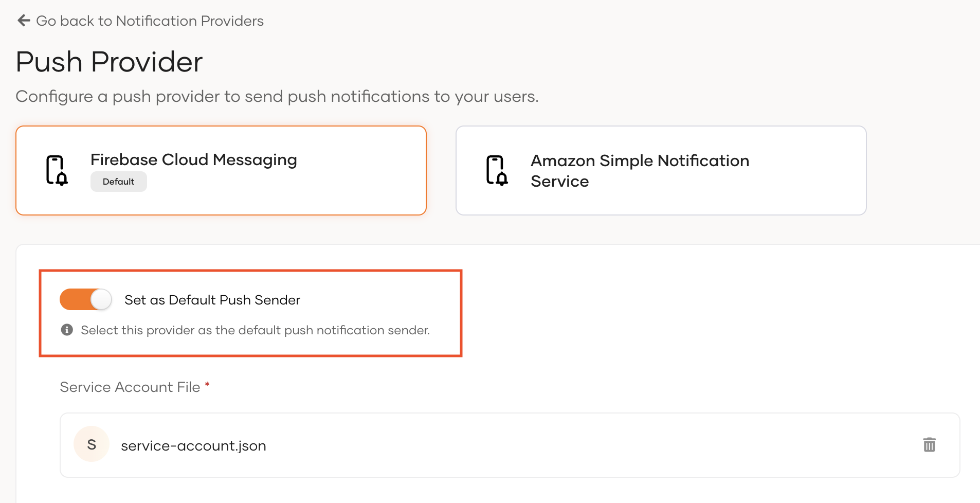980x503 pixels.
Task: Click the Push Provider heading
Action: pyautogui.click(x=109, y=62)
